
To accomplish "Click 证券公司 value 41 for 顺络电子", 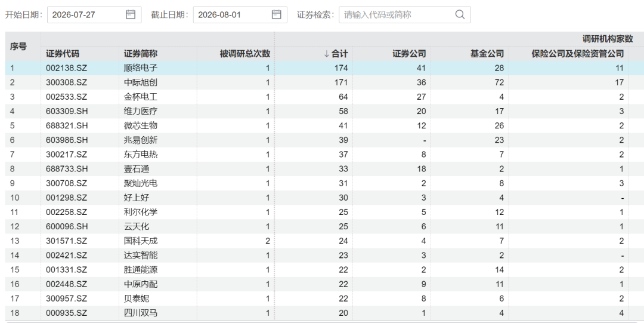I will tap(421, 68).
